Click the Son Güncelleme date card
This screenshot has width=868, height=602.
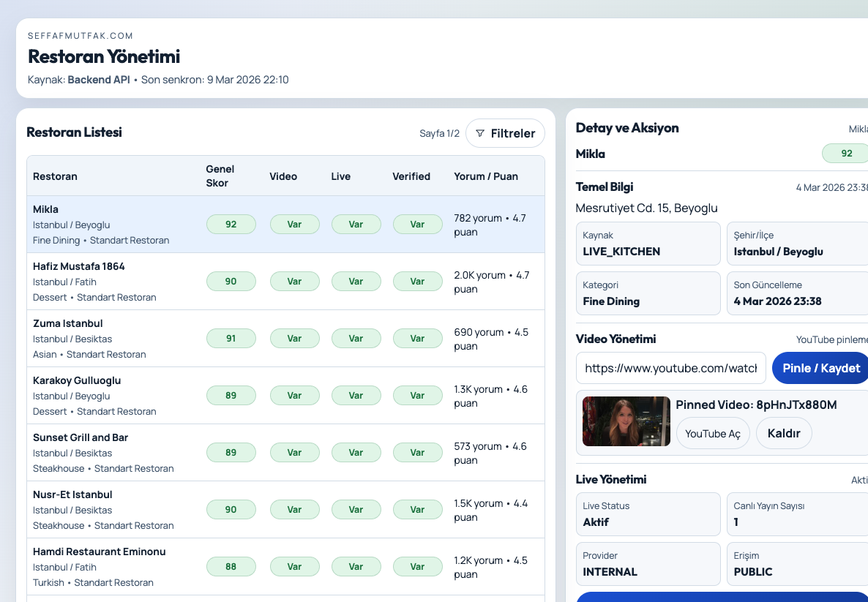798,293
